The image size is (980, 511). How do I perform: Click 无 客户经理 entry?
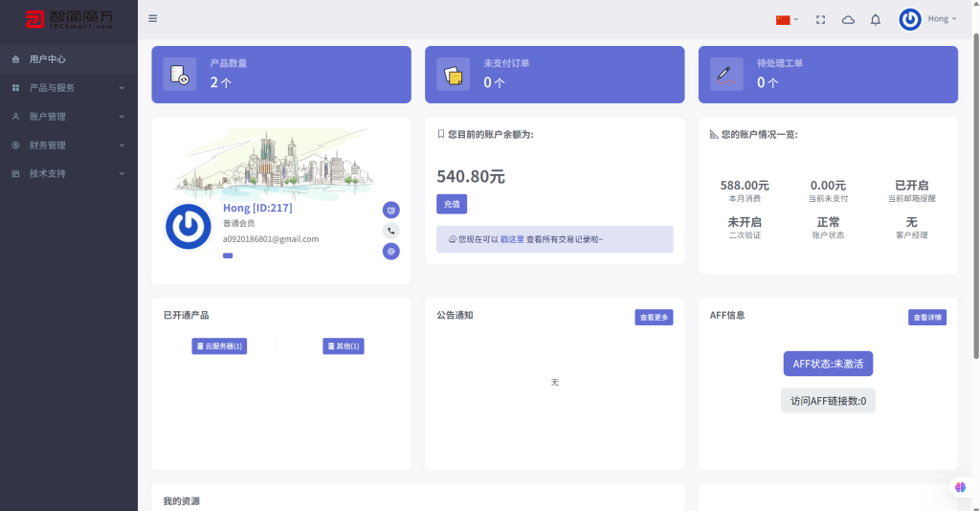[x=912, y=228]
